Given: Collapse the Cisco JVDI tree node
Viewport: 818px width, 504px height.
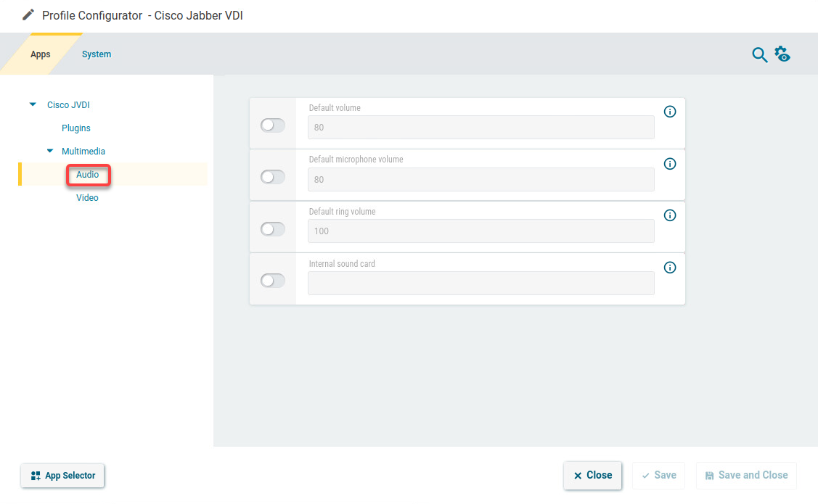Looking at the screenshot, I should point(33,105).
